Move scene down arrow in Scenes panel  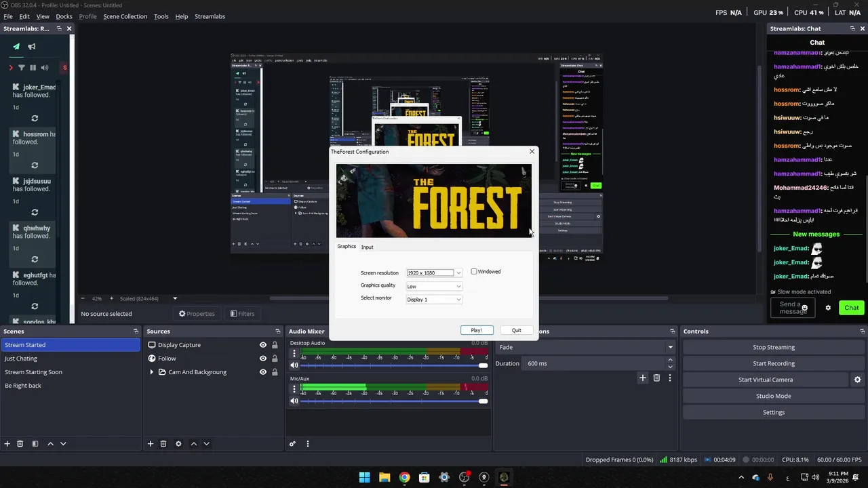click(x=63, y=444)
